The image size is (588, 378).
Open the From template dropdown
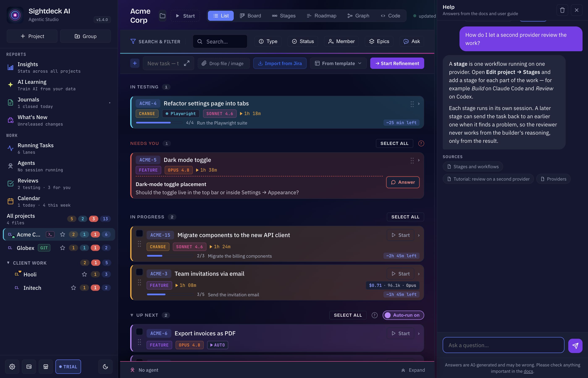pyautogui.click(x=338, y=63)
